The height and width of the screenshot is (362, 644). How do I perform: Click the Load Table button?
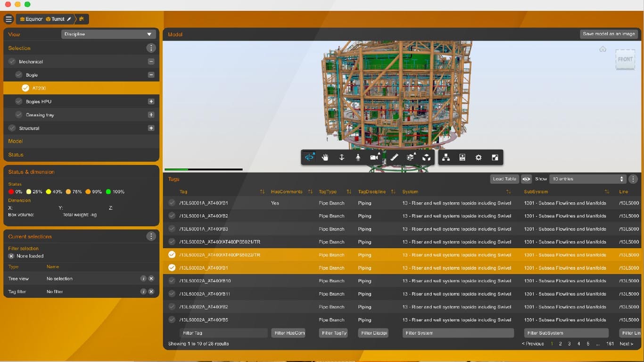pos(504,179)
